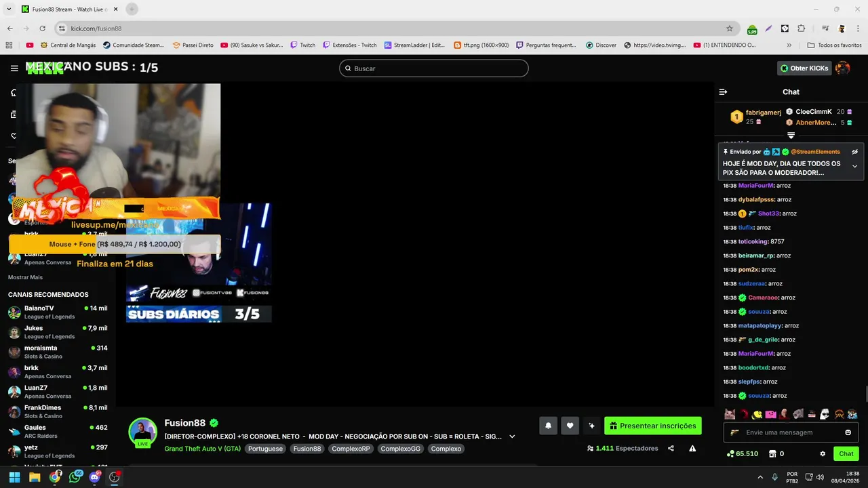Click username Camaraoo in chat

tap(762, 298)
